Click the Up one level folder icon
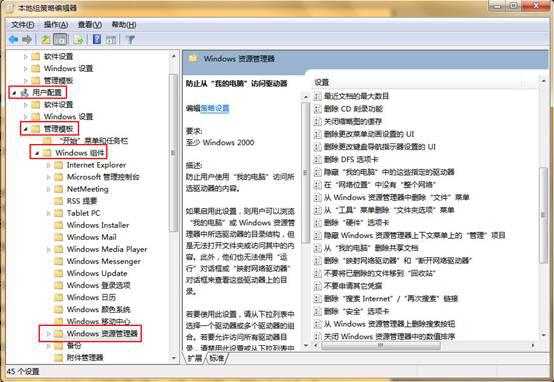This screenshot has width=554, height=382. coord(45,40)
